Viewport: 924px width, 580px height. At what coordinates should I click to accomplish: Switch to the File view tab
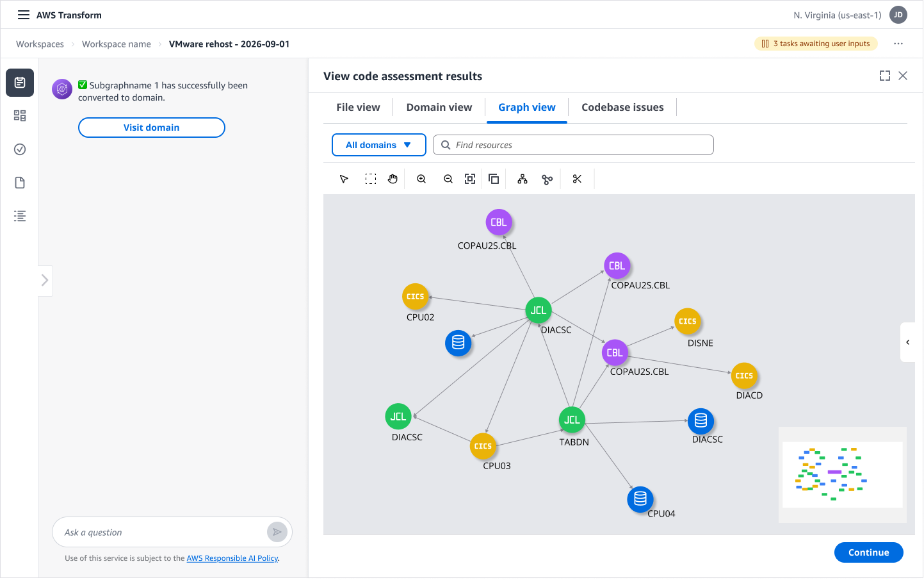click(x=358, y=108)
